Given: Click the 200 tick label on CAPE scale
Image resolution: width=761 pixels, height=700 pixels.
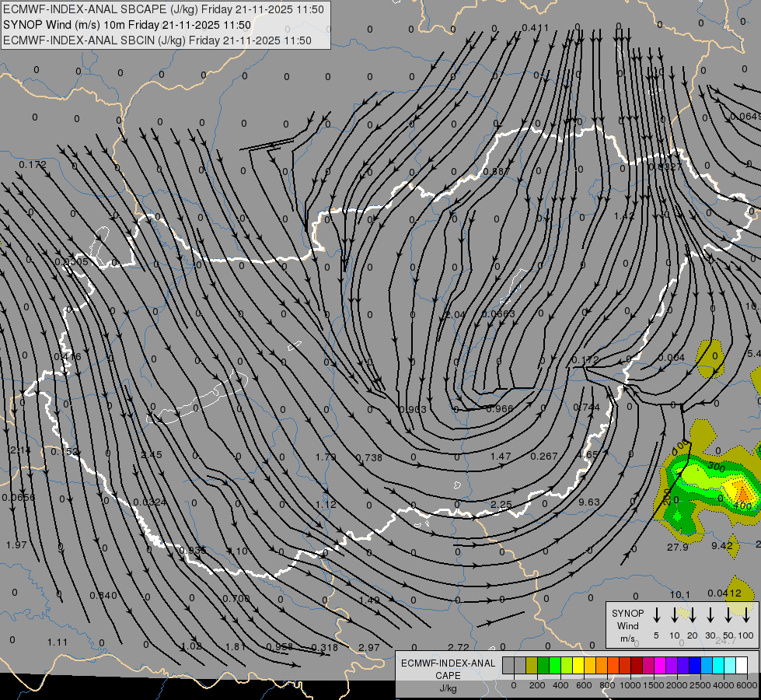Looking at the screenshot, I should coord(537,685).
